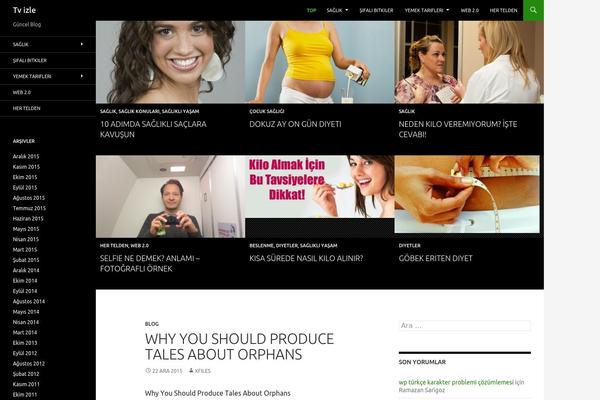Open the wp türkçe karakter problemi çözümlemesi comment link
Screen dimensions: 600x400
pos(456,382)
